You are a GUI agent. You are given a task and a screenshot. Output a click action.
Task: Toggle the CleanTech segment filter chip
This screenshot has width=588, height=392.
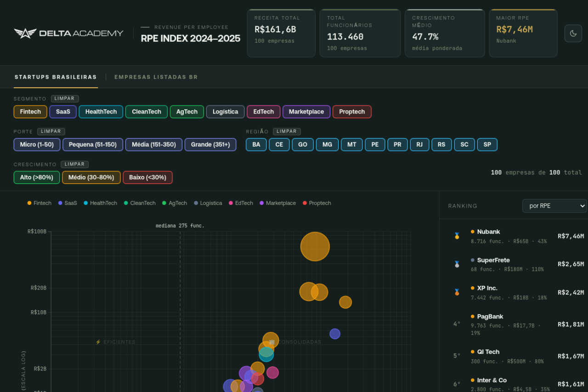coord(147,112)
